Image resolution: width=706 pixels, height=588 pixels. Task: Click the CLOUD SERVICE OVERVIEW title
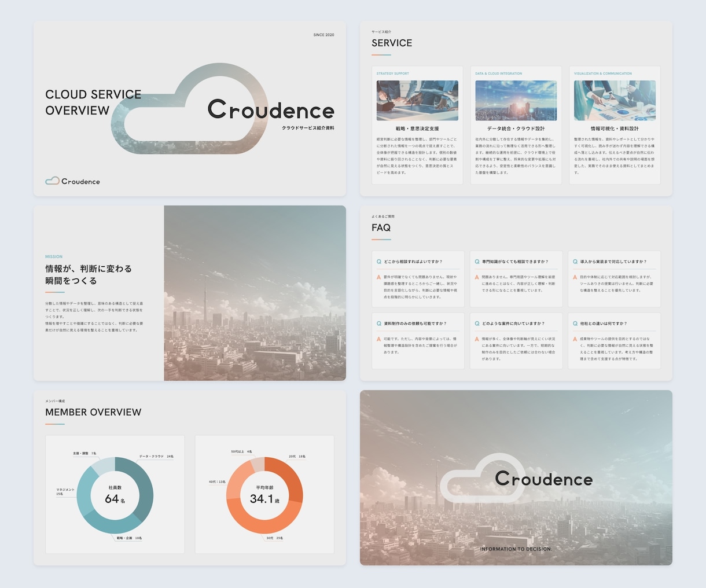pyautogui.click(x=93, y=102)
